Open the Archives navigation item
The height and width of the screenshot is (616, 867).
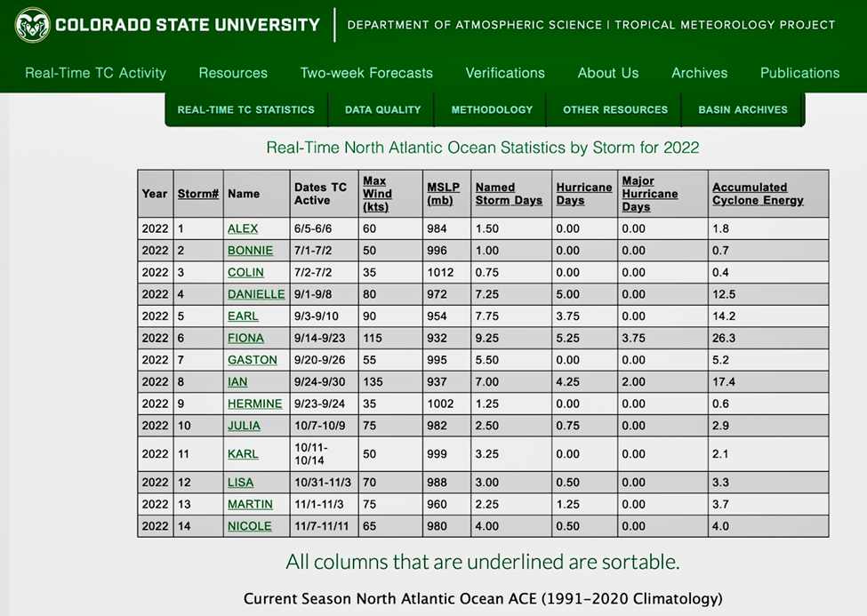pos(699,73)
